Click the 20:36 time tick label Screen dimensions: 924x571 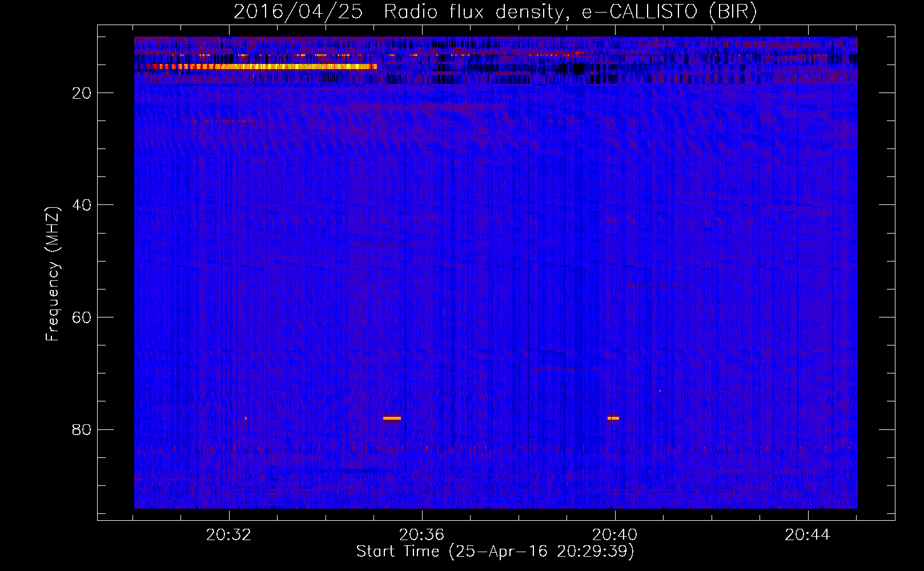coord(421,535)
